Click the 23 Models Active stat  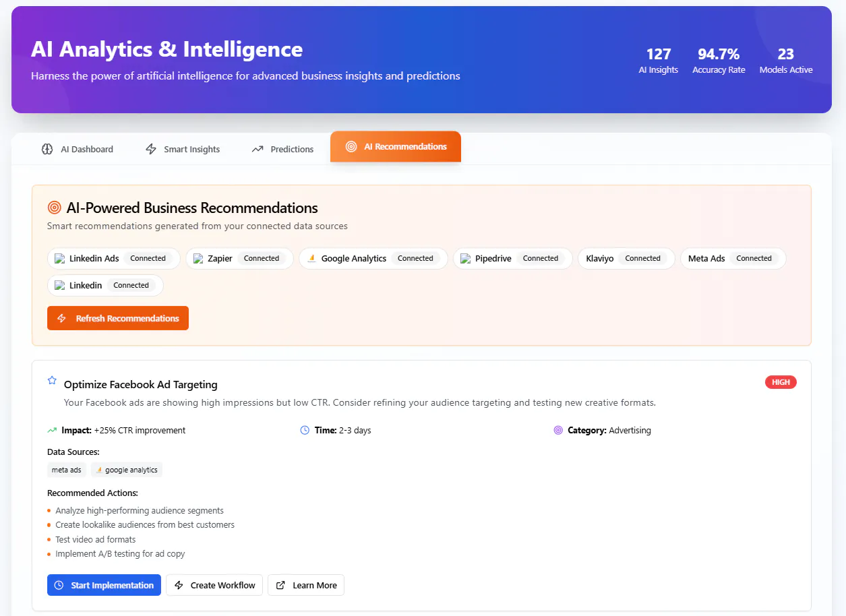coord(786,60)
